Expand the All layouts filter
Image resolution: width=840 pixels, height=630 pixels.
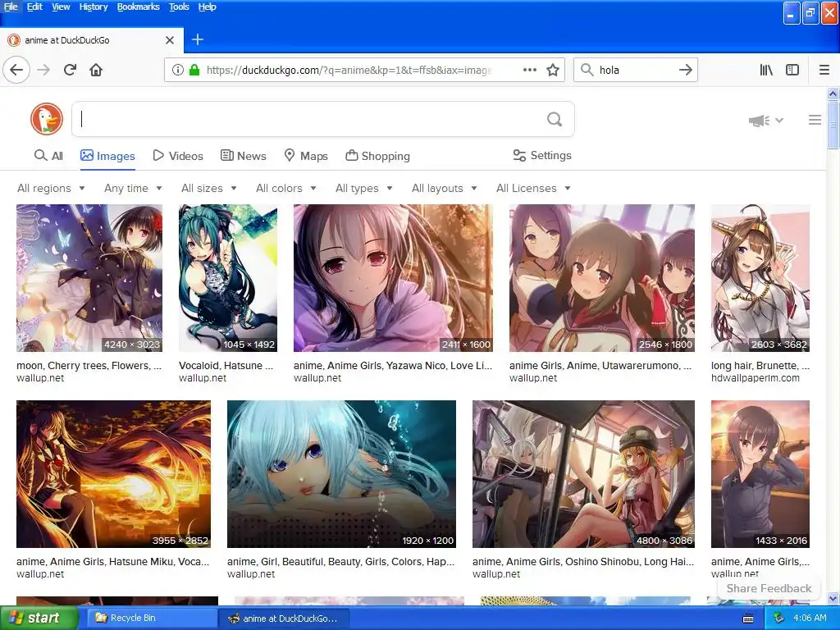(x=444, y=188)
